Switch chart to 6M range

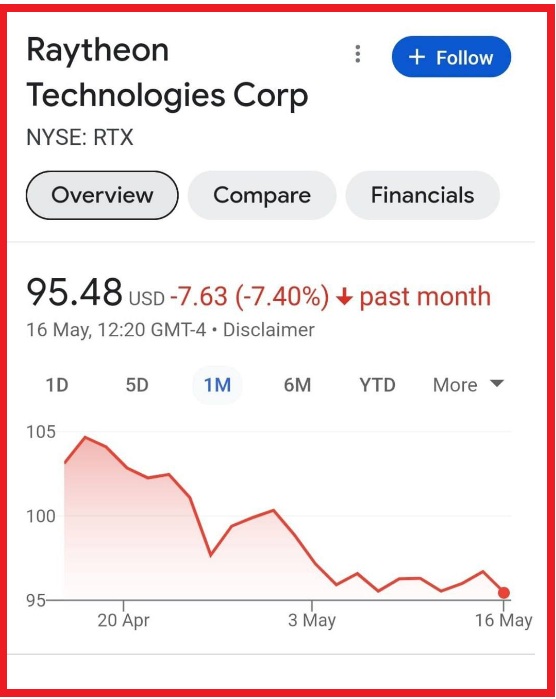[297, 385]
